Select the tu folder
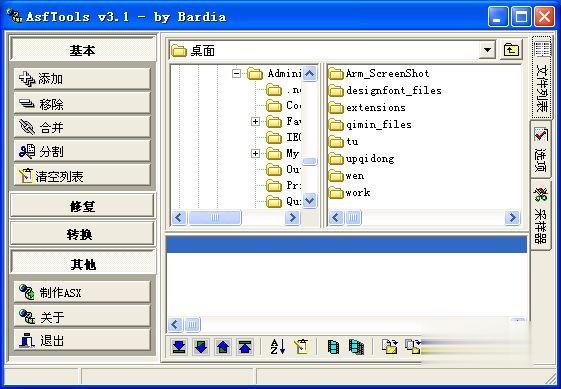Screen dimensions: 561x389 [343, 142]
